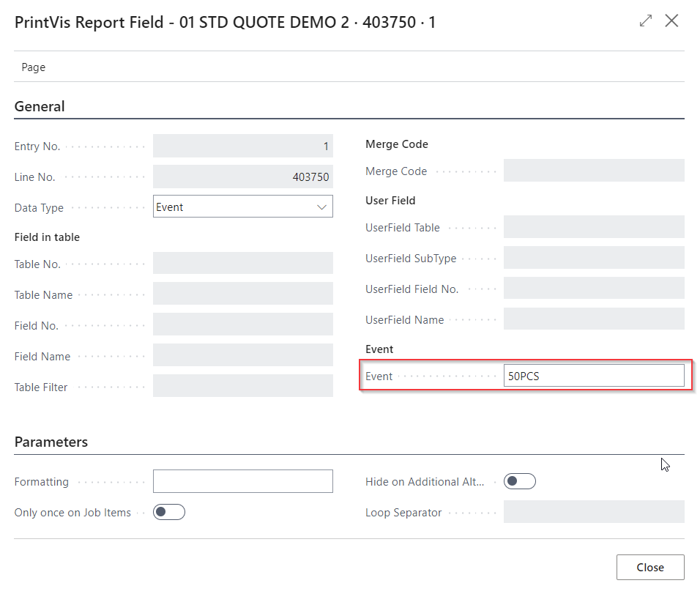Toggle Only once on Job Items switch
This screenshot has height=594, width=700.
(169, 512)
